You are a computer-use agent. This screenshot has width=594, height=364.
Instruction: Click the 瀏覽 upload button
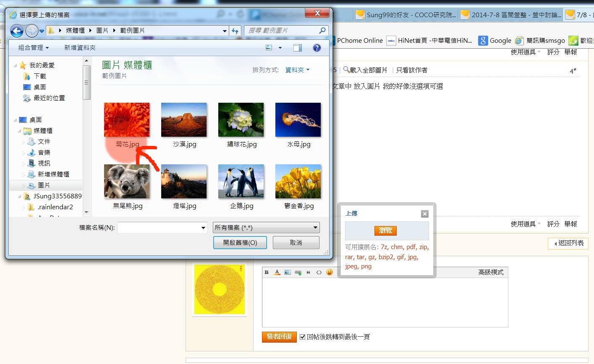tap(385, 230)
